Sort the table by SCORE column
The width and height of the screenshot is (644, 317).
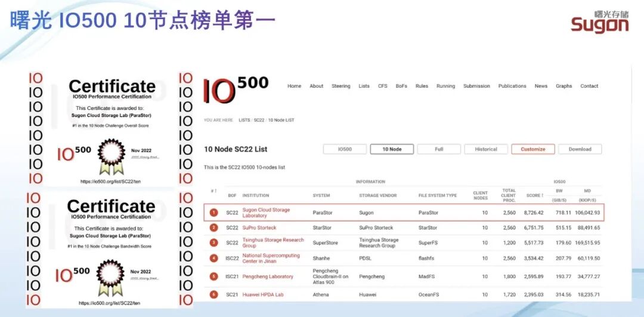point(534,195)
